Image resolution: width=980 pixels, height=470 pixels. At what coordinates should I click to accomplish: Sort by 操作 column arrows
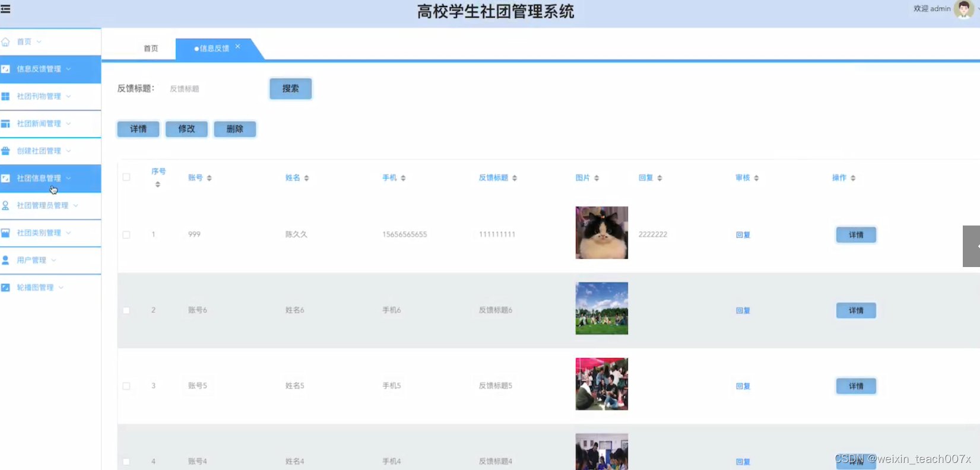click(x=853, y=178)
